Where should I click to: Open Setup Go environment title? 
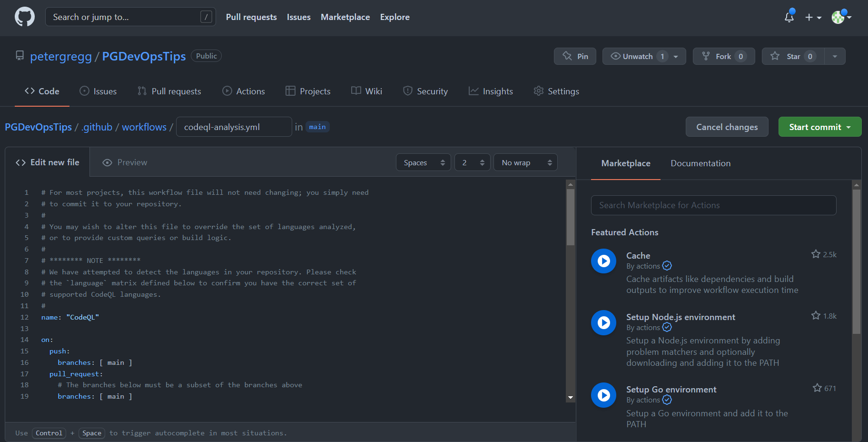click(x=671, y=390)
